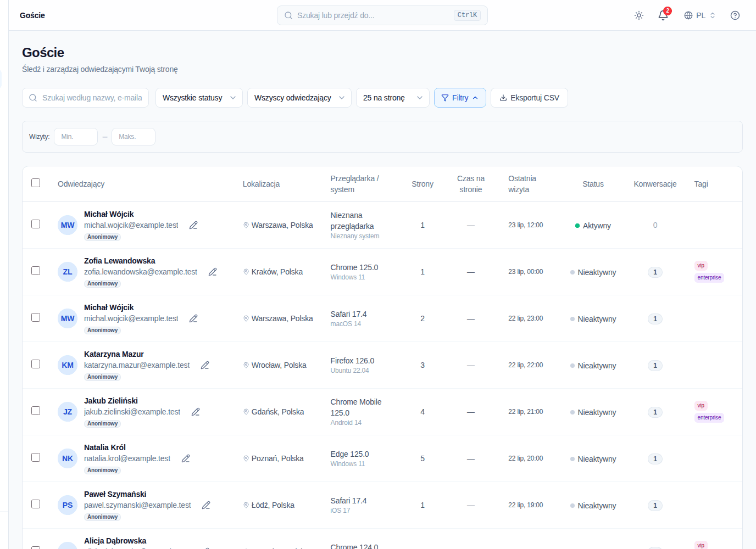Collapse the Filtry filter panel

(x=460, y=98)
